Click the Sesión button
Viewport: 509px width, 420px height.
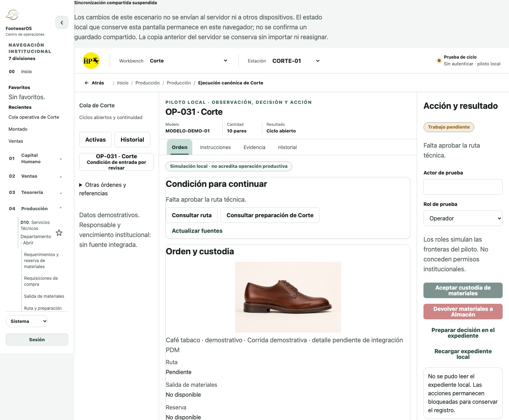pos(37,339)
